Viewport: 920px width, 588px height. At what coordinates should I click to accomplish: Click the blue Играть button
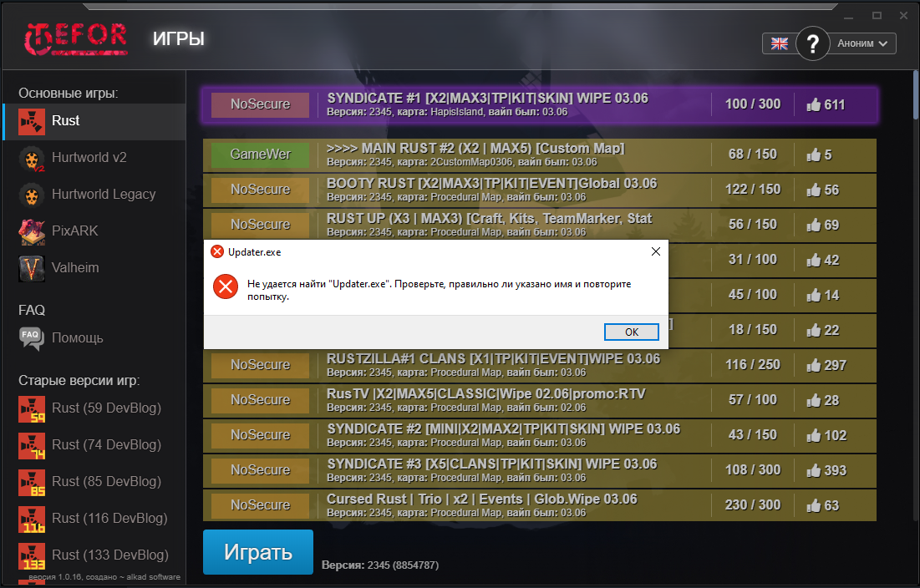pos(258,552)
